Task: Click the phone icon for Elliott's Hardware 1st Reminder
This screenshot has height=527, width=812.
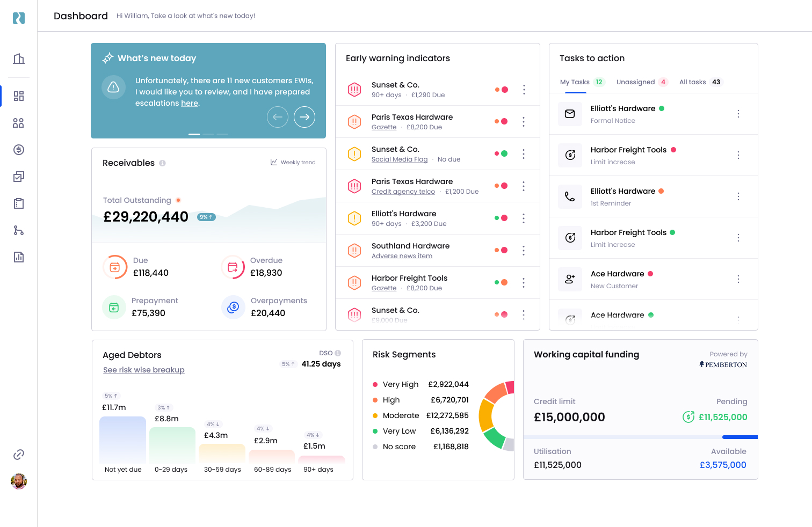Action: [x=570, y=196]
